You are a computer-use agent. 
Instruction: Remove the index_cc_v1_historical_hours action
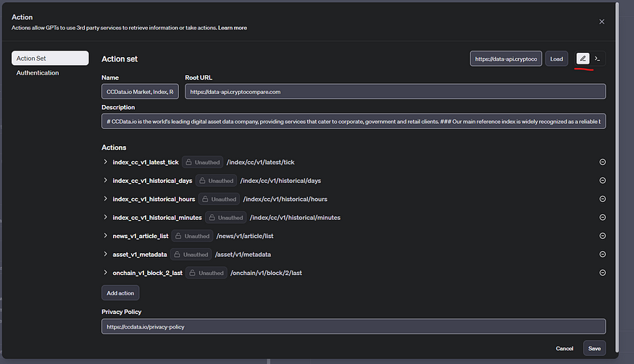coord(602,199)
